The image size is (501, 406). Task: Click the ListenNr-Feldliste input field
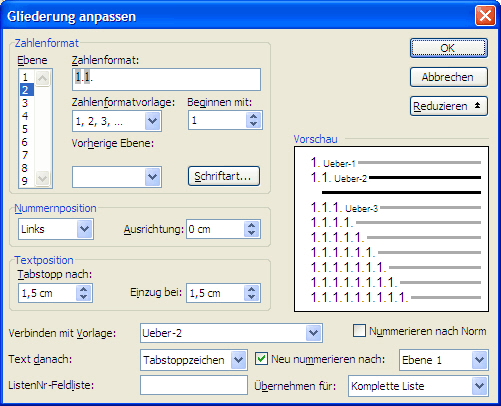[x=194, y=385]
